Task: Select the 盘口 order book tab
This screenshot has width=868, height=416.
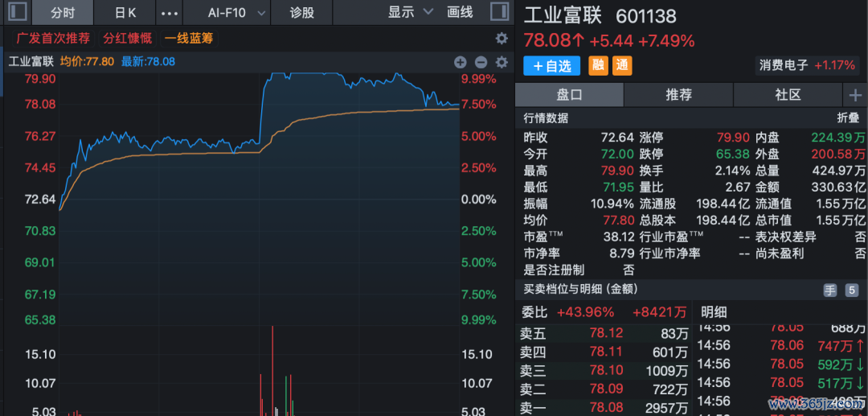Action: (569, 95)
